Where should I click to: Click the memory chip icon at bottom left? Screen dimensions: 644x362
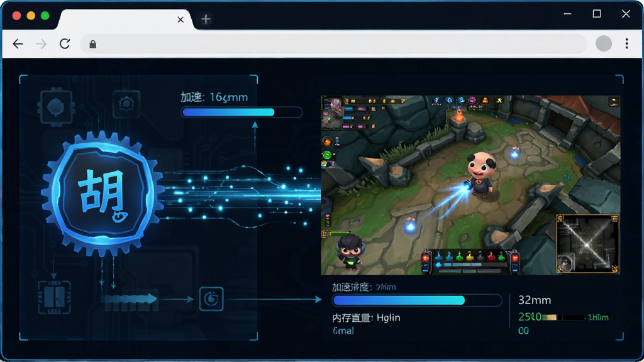(54, 297)
